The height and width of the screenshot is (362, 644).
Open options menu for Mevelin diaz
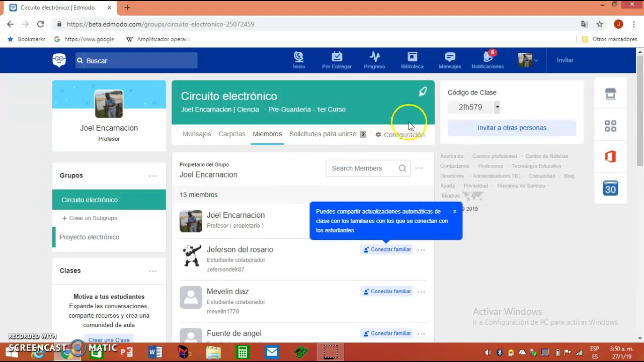(421, 292)
